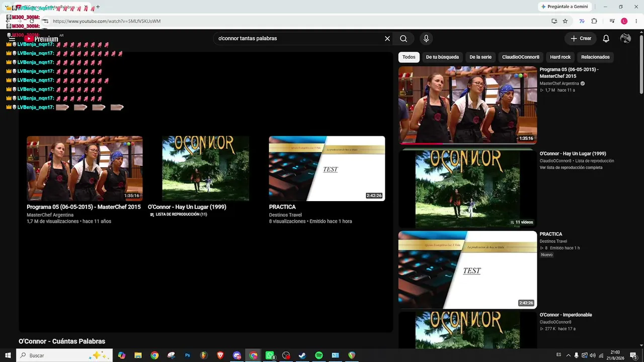Open endscreen O'Connor Hay Un Lugar thumbnail

tap(205, 168)
